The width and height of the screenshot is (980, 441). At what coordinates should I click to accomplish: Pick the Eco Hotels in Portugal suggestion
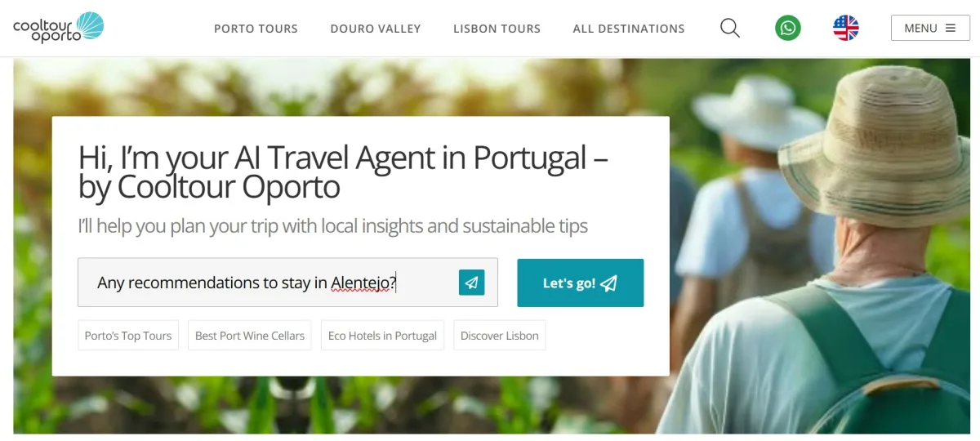point(382,336)
